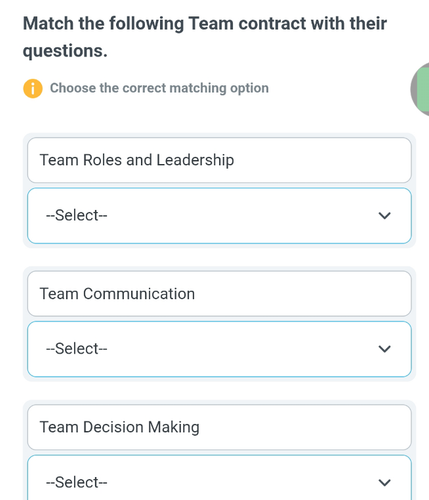Click the --Select-- text below Team Decision Making
The width and height of the screenshot is (429, 500).
77,482
